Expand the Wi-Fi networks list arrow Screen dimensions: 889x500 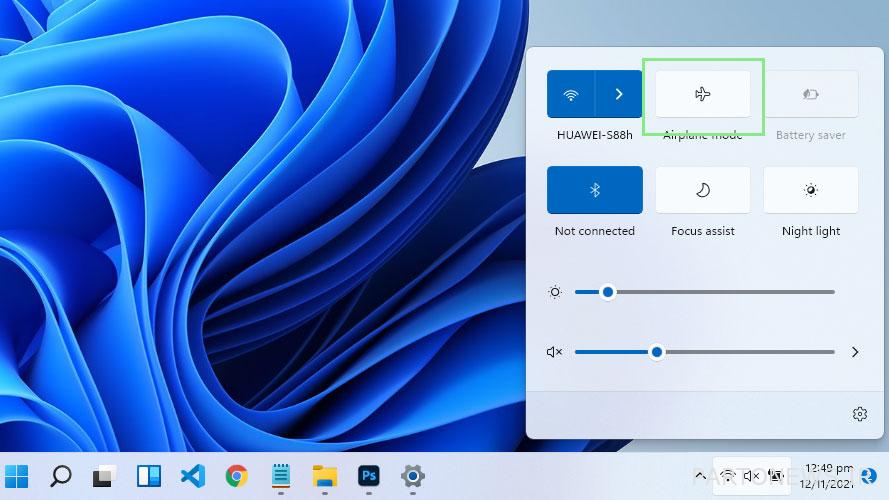(x=619, y=94)
